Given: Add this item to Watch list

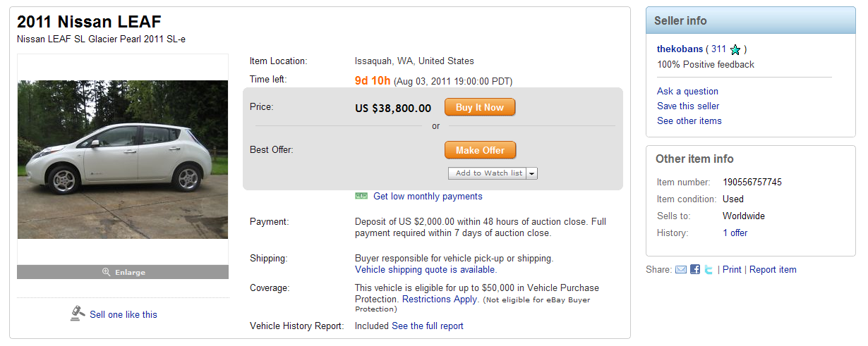Looking at the screenshot, I should click(488, 173).
